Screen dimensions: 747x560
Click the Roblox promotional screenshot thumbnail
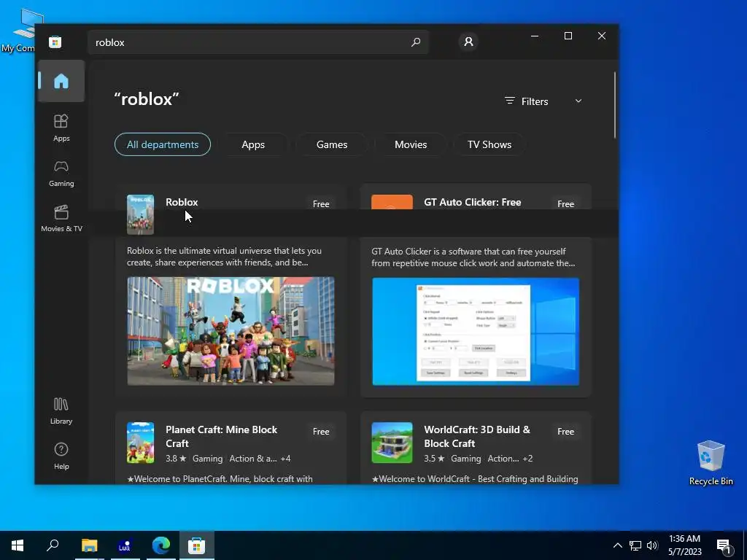point(231,331)
